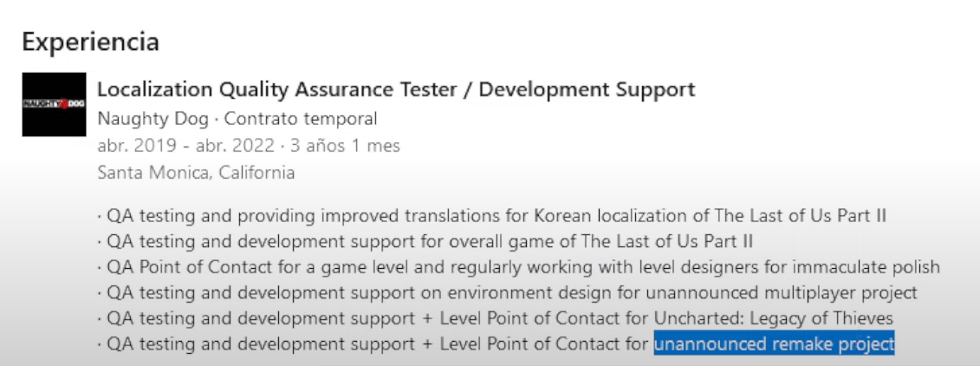Open the Localization Quality Assurance Tester job title
This screenshot has height=366, width=980.
coord(396,89)
